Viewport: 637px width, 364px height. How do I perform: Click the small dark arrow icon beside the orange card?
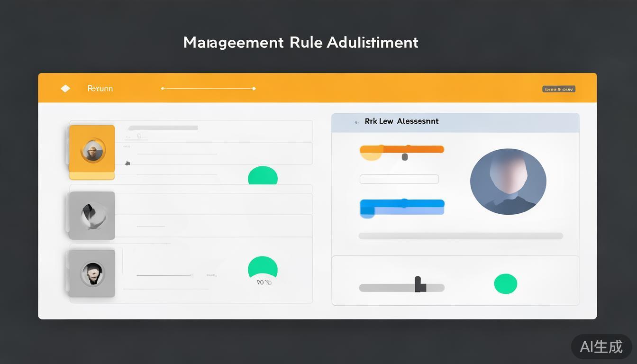click(x=127, y=163)
